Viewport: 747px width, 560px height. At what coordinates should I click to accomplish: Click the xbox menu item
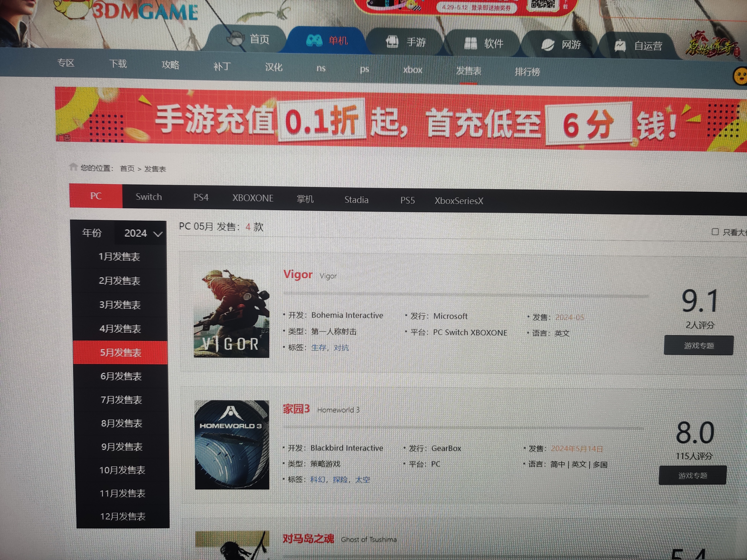(x=413, y=70)
